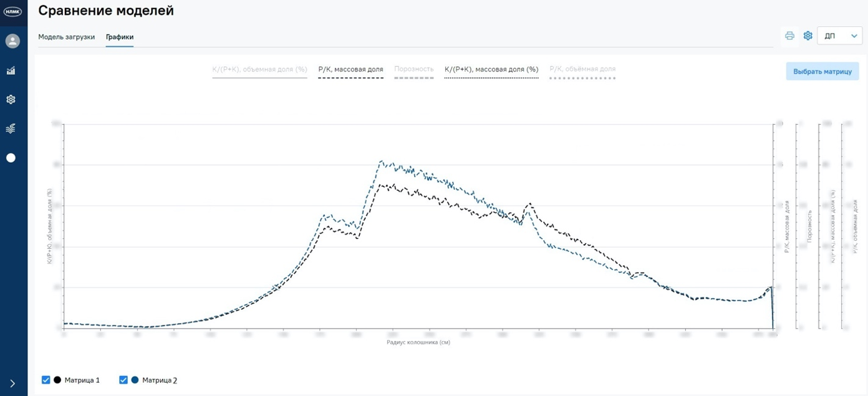Switch to Модель загрузки tab
Viewport: 868px width, 396px height.
point(66,37)
